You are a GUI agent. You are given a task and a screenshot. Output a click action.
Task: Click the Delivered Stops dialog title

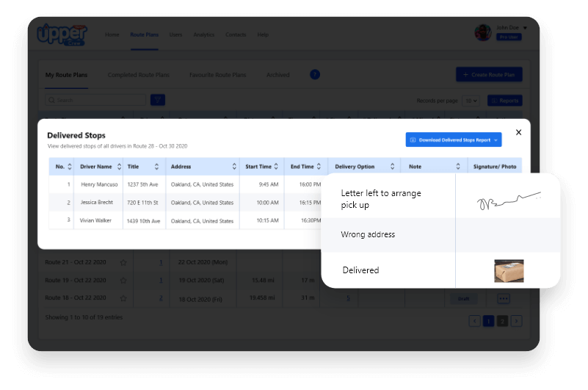(76, 135)
